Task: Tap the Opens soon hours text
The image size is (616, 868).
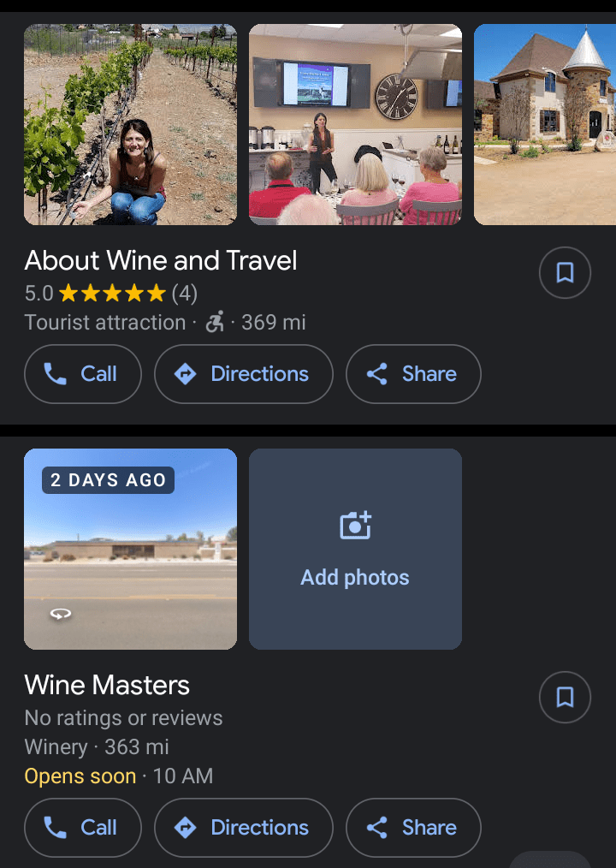Action: coord(80,776)
